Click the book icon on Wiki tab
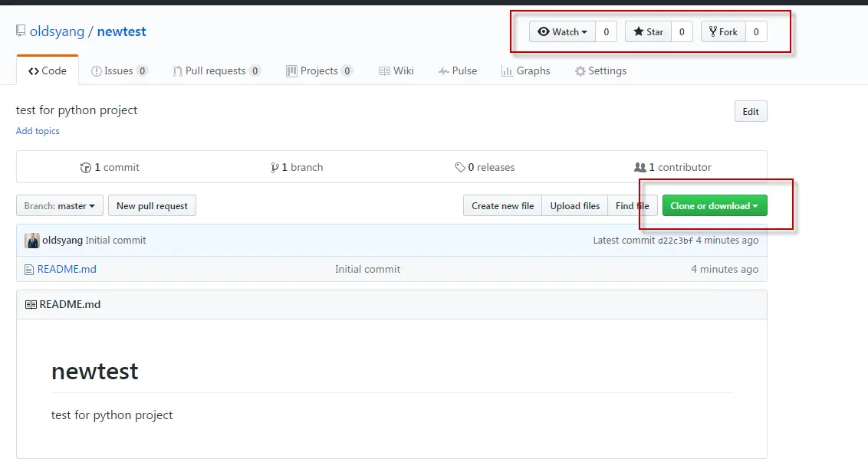Image resolution: width=868 pixels, height=475 pixels. coord(384,71)
